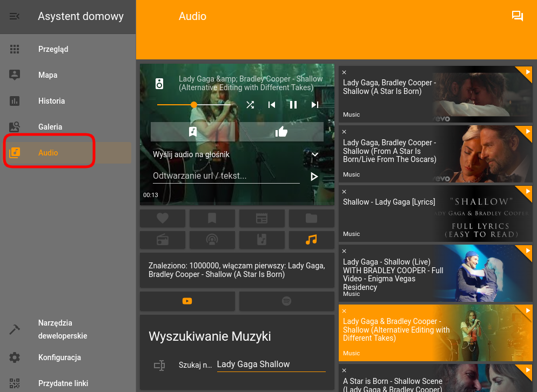Click the Wyszukiwanie Muzyki heading
Viewport: 537px width, 392px height.
pos(210,336)
